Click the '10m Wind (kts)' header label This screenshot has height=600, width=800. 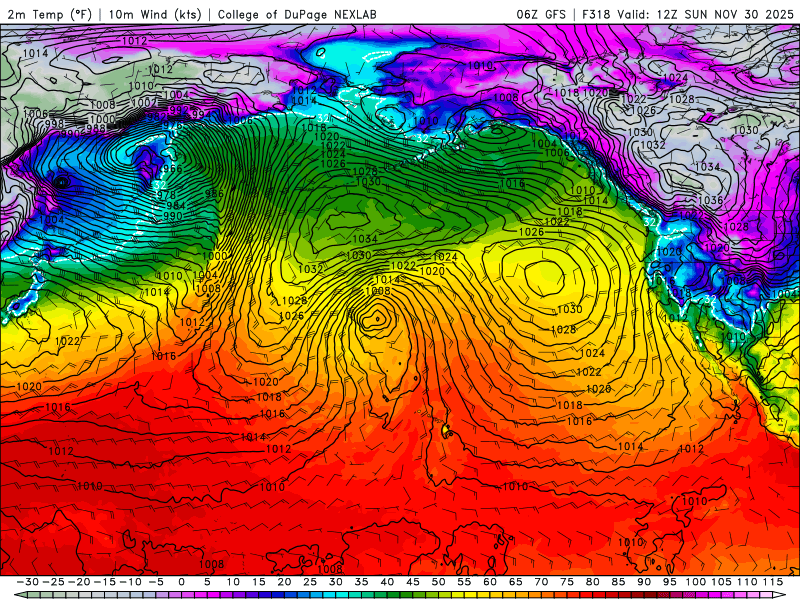pyautogui.click(x=155, y=14)
